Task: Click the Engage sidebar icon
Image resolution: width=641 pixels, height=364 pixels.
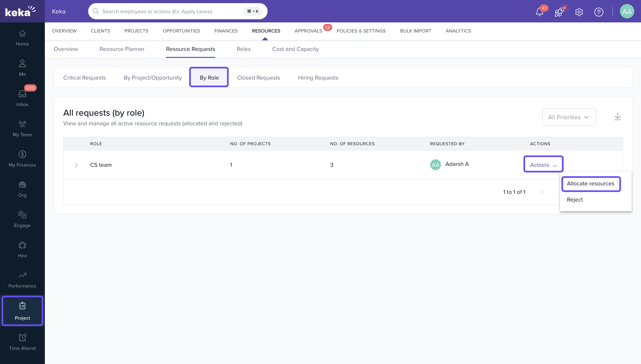Action: click(x=22, y=219)
